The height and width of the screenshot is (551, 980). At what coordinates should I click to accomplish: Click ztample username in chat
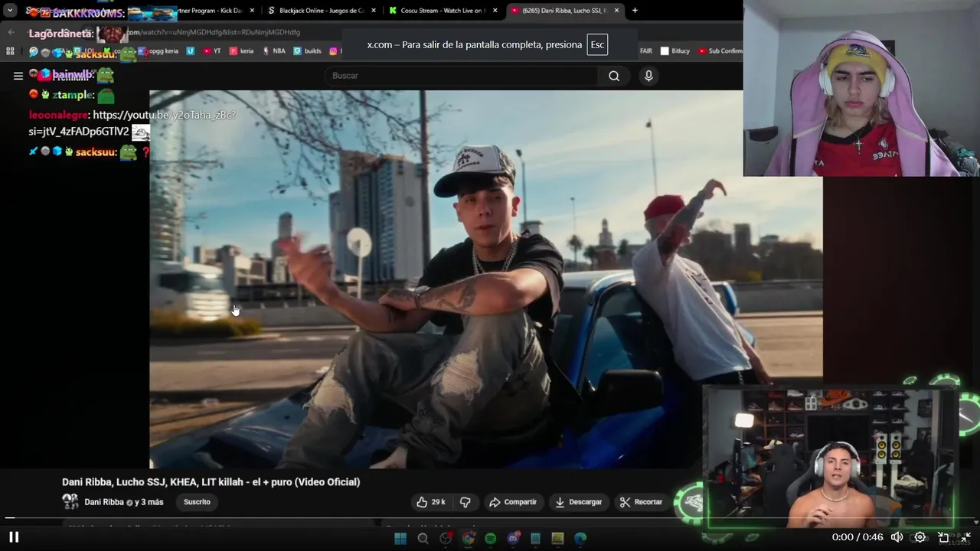tap(73, 95)
